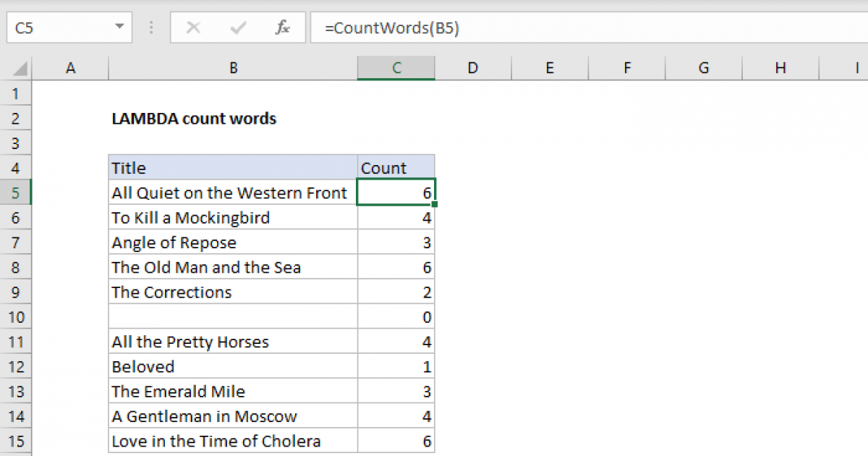Select the empty cell in row 10
Viewport: 868px width, 456px height.
coord(233,316)
